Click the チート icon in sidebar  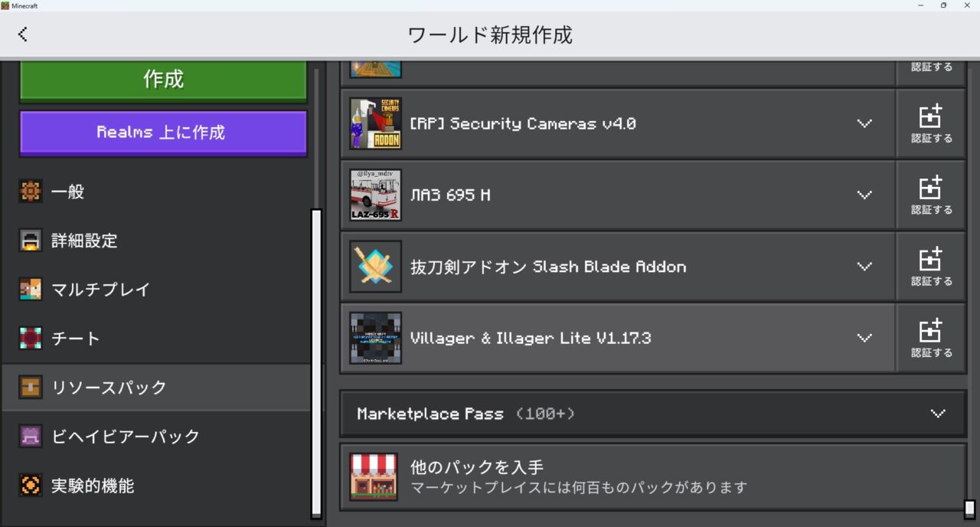pyautogui.click(x=31, y=339)
